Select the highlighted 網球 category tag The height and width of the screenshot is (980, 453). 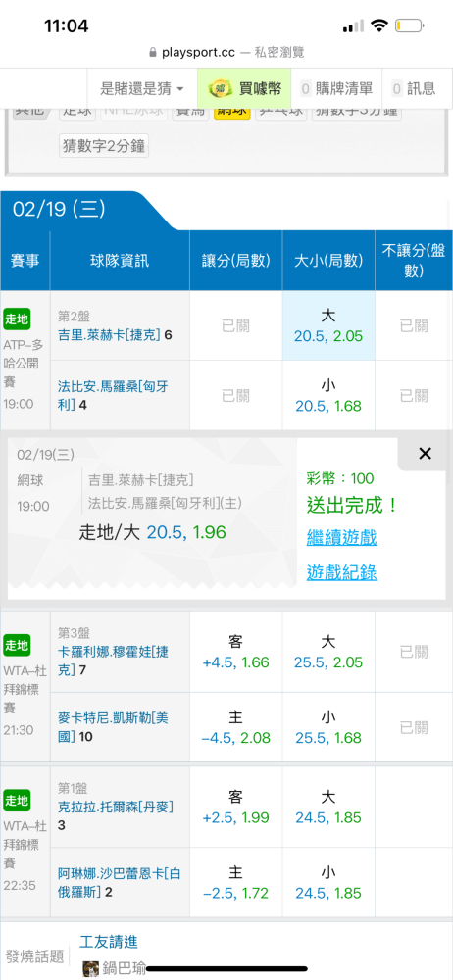coord(232,113)
